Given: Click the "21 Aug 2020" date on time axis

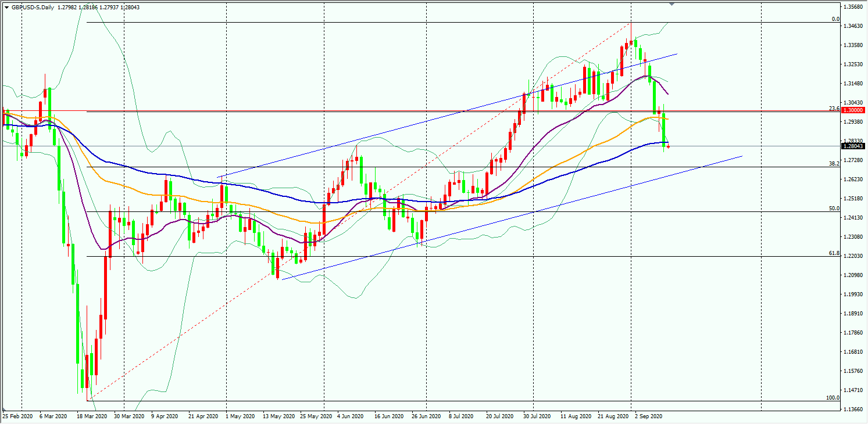Looking at the screenshot, I should coord(613,417).
